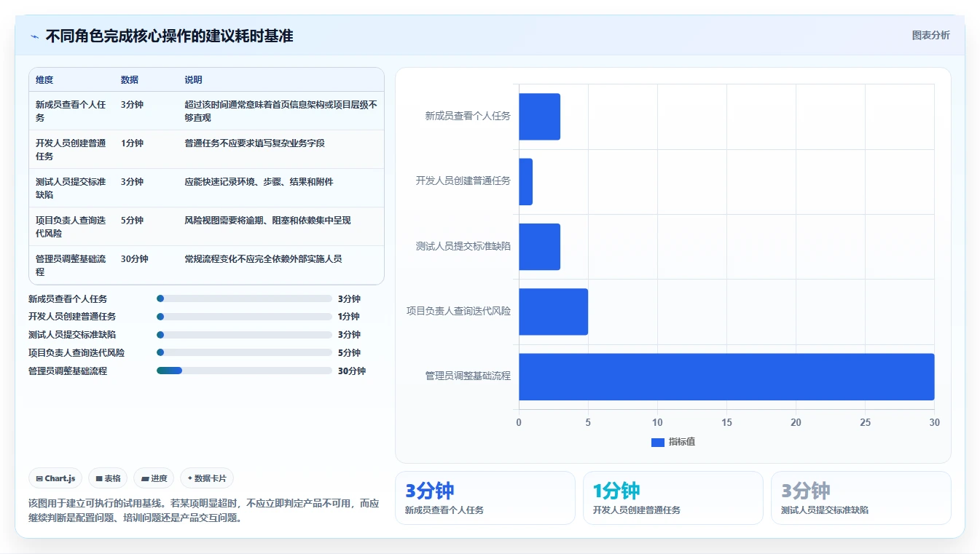Click table cell 项目负责人查询迭代风险
980x554 pixels.
(71, 226)
